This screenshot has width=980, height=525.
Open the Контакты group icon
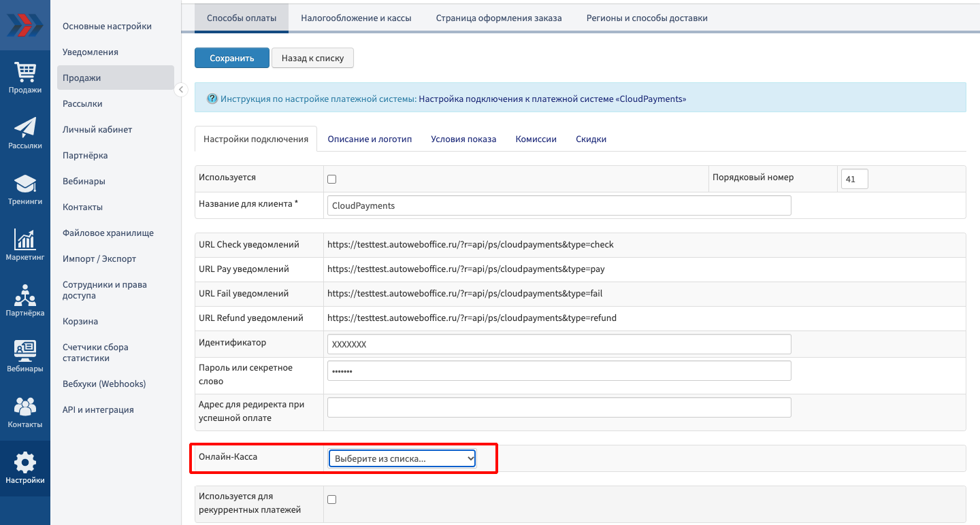tap(25, 407)
